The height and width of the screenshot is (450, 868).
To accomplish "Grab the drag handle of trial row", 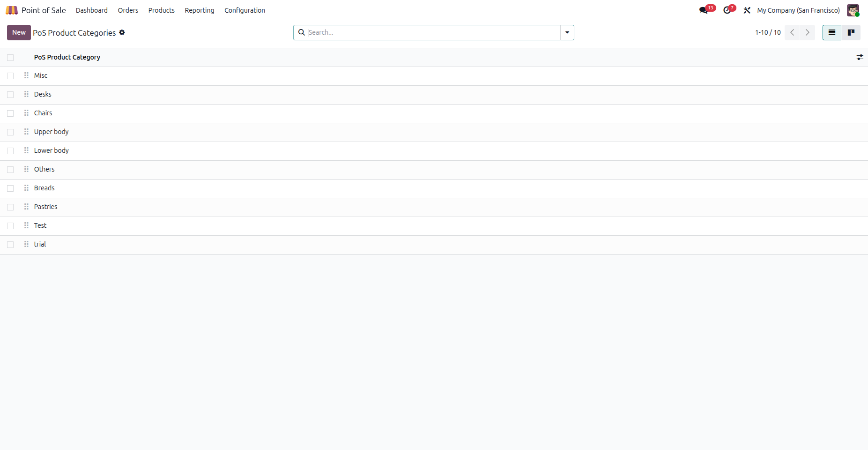I will point(26,244).
